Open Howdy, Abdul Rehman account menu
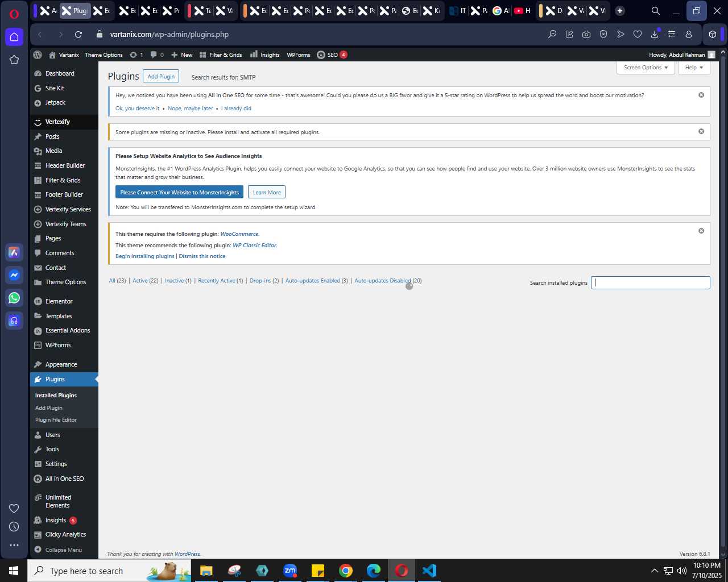Screen dimensions: 728x582 pyautogui.click(x=682, y=55)
